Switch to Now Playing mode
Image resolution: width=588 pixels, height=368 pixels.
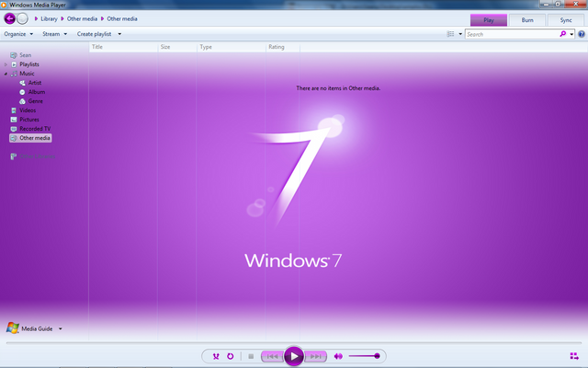point(574,356)
